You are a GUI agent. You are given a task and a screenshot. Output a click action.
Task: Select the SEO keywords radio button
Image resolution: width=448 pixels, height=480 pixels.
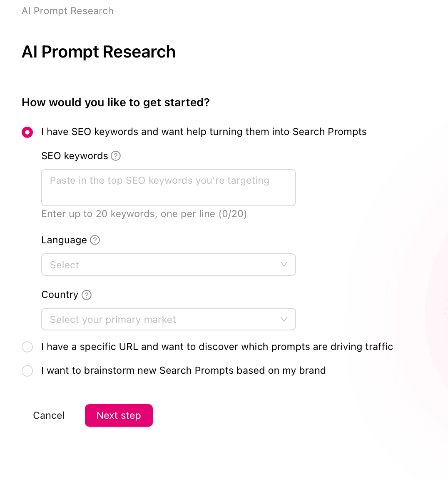coord(27,132)
